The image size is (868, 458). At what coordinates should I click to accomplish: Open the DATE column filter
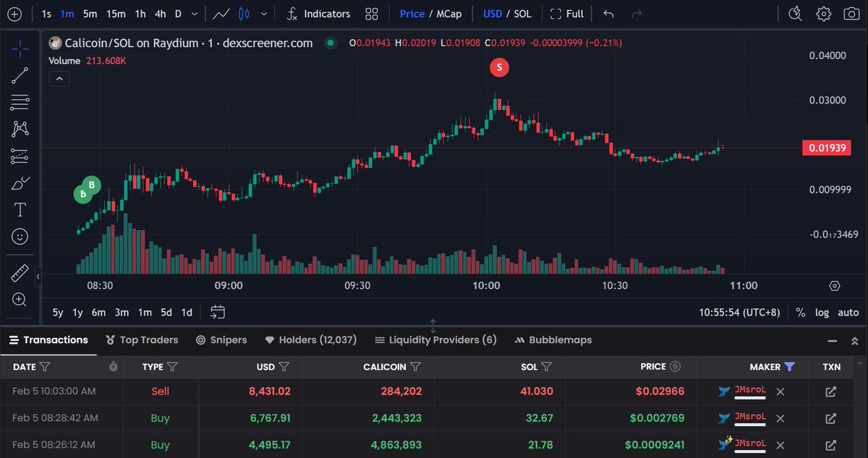(45, 367)
